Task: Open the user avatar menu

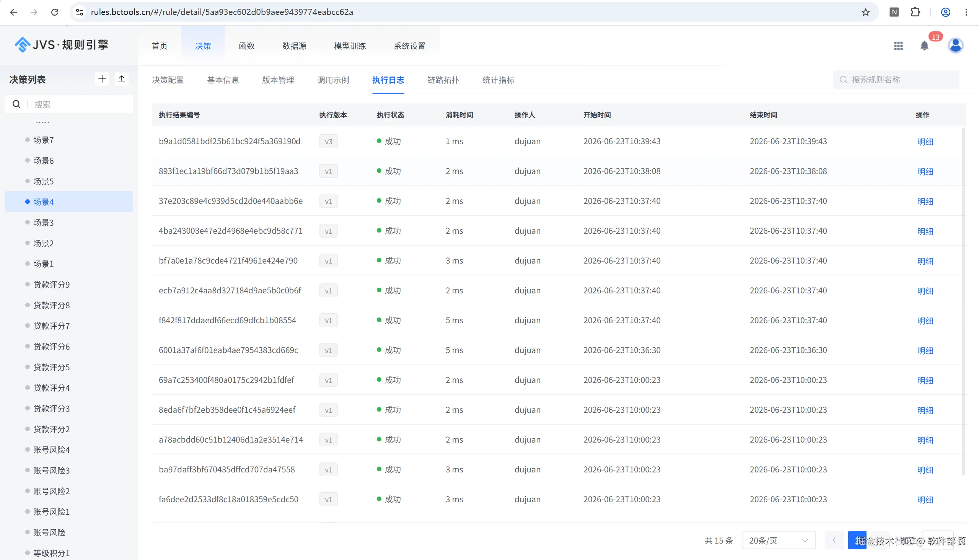Action: (x=955, y=46)
